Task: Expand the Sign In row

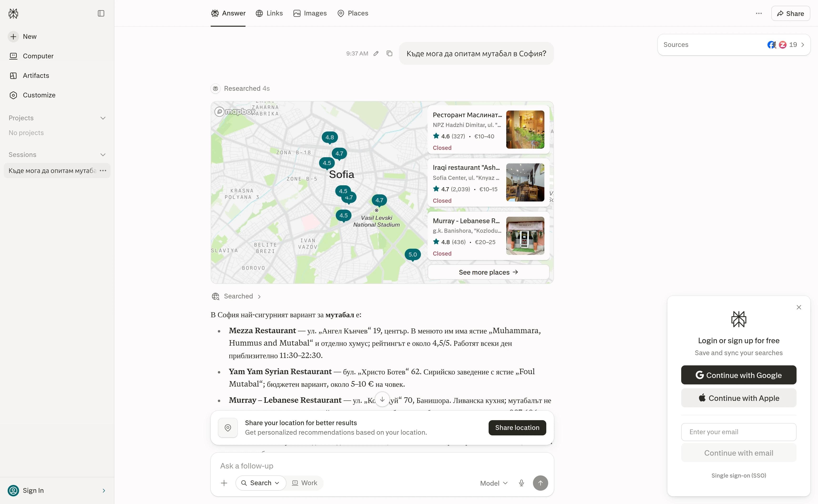Action: pyautogui.click(x=57, y=490)
